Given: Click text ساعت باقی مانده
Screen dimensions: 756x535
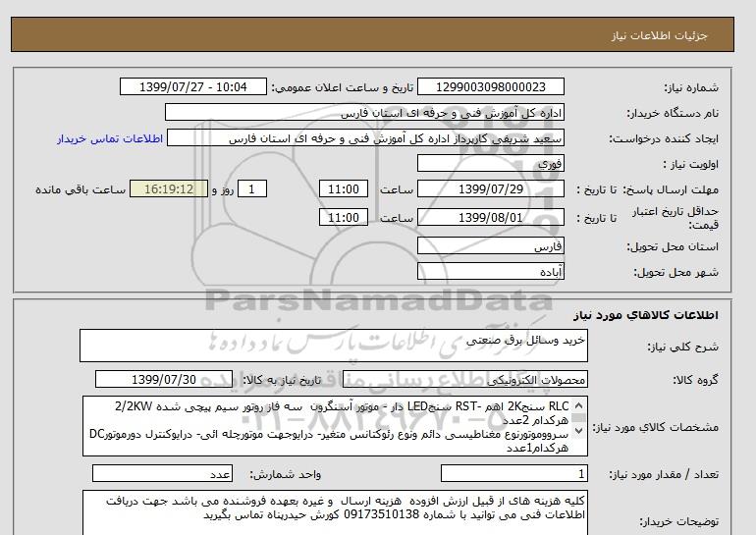Looking at the screenshot, I should coord(81,189).
